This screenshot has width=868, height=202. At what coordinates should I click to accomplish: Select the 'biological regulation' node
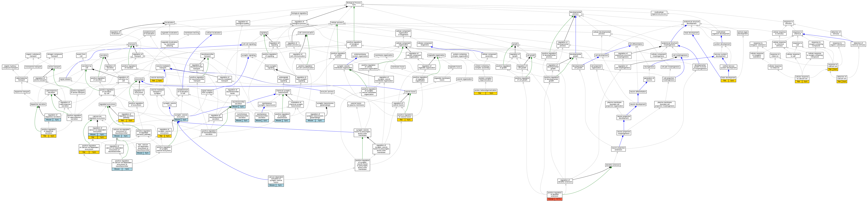(299, 13)
